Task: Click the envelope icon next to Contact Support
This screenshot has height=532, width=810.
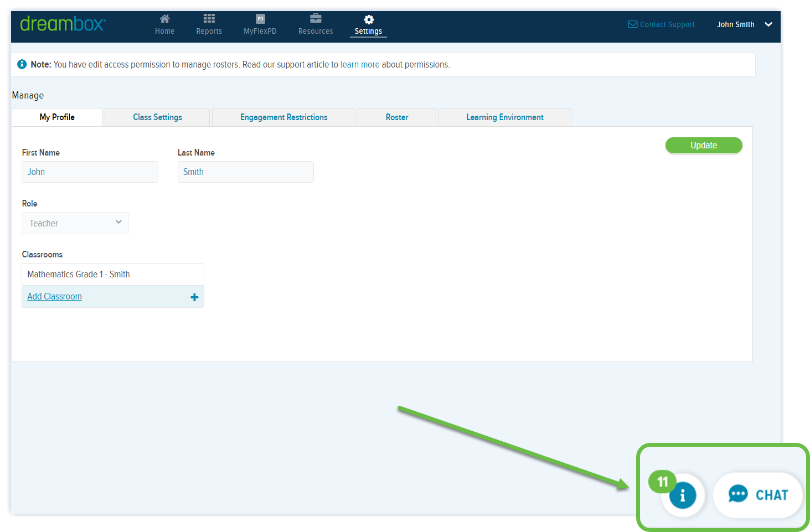Action: pos(632,24)
